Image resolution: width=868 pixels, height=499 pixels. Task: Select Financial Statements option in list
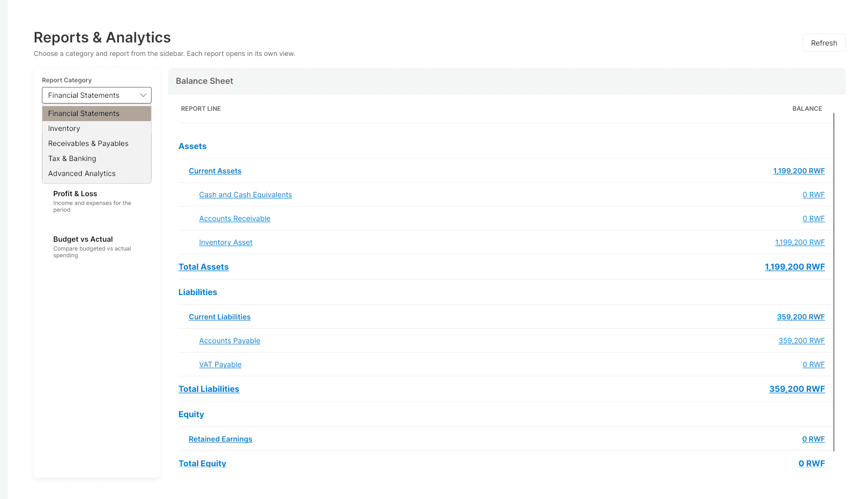tap(97, 113)
